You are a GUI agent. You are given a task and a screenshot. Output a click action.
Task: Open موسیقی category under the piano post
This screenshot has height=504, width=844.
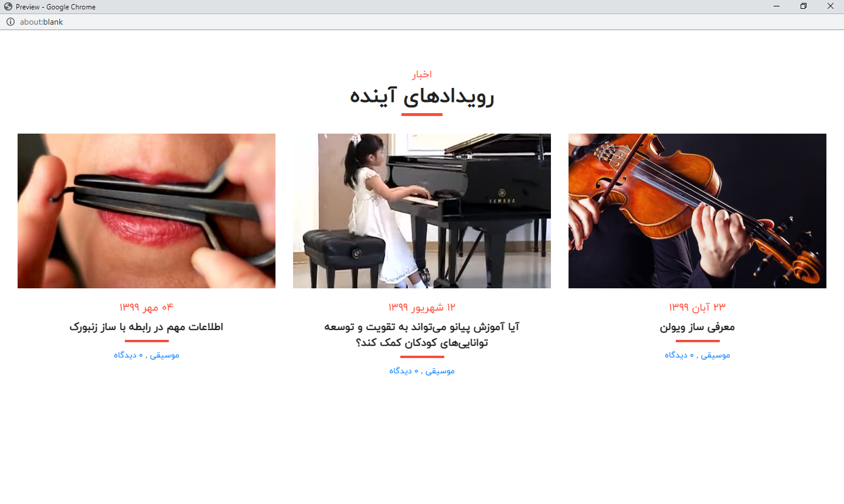440,371
